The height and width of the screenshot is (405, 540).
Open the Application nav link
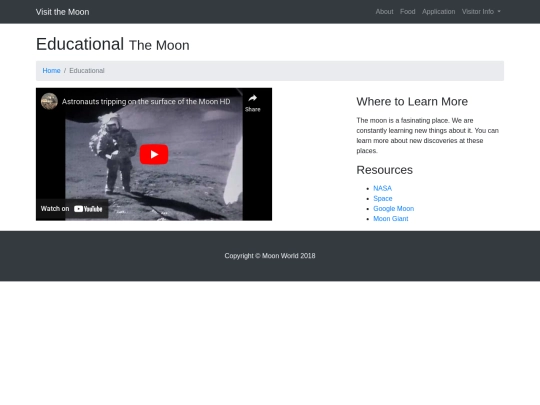[x=438, y=12]
